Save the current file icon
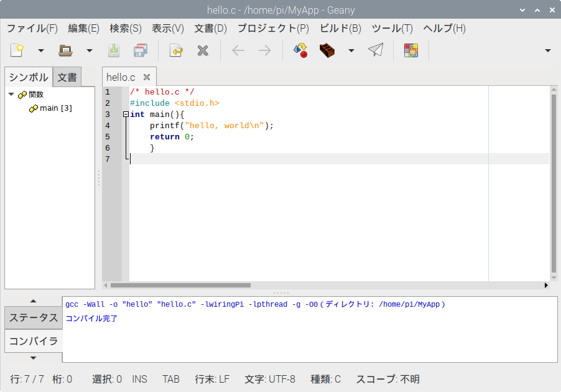The width and height of the screenshot is (561, 392). point(114,50)
